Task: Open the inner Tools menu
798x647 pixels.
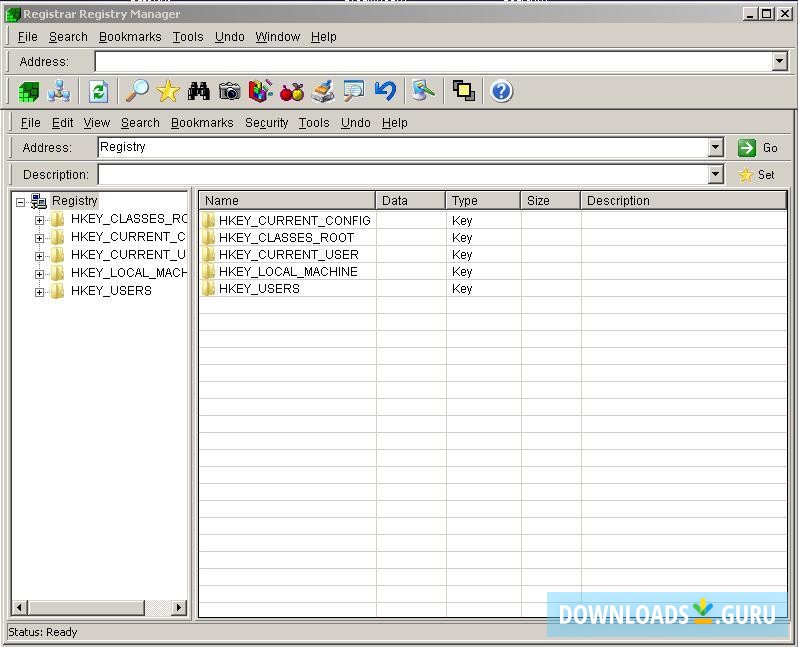Action: tap(314, 123)
